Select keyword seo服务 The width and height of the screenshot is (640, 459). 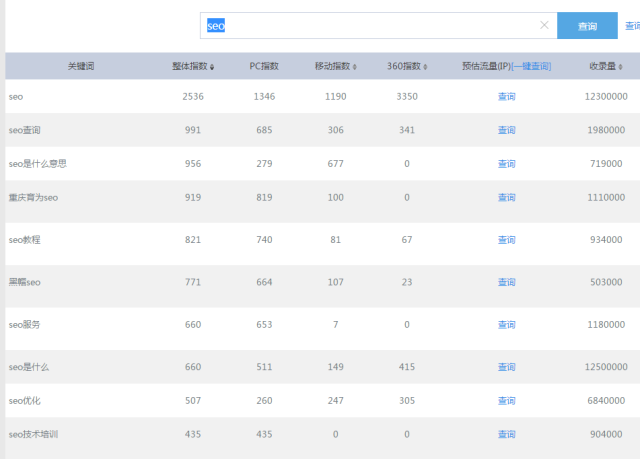tap(24, 325)
